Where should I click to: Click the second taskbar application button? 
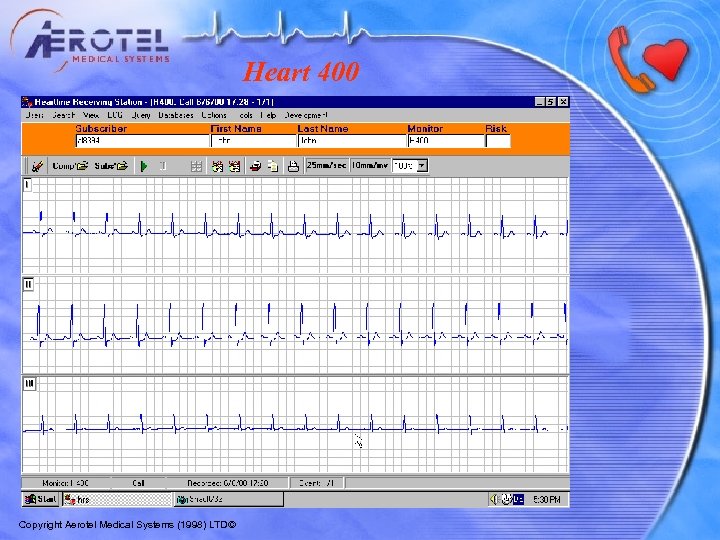click(x=229, y=500)
